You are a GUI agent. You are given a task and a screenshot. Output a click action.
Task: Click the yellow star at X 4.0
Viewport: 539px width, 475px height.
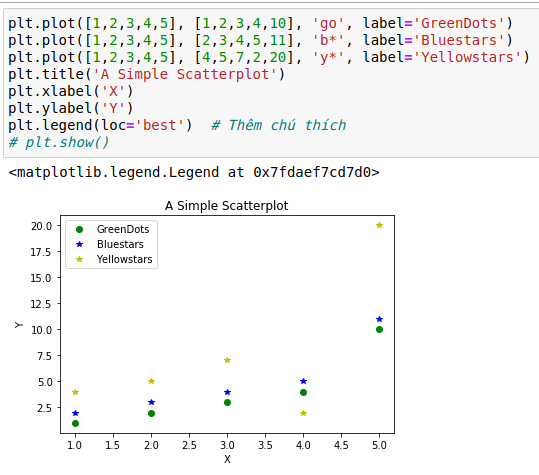click(303, 413)
